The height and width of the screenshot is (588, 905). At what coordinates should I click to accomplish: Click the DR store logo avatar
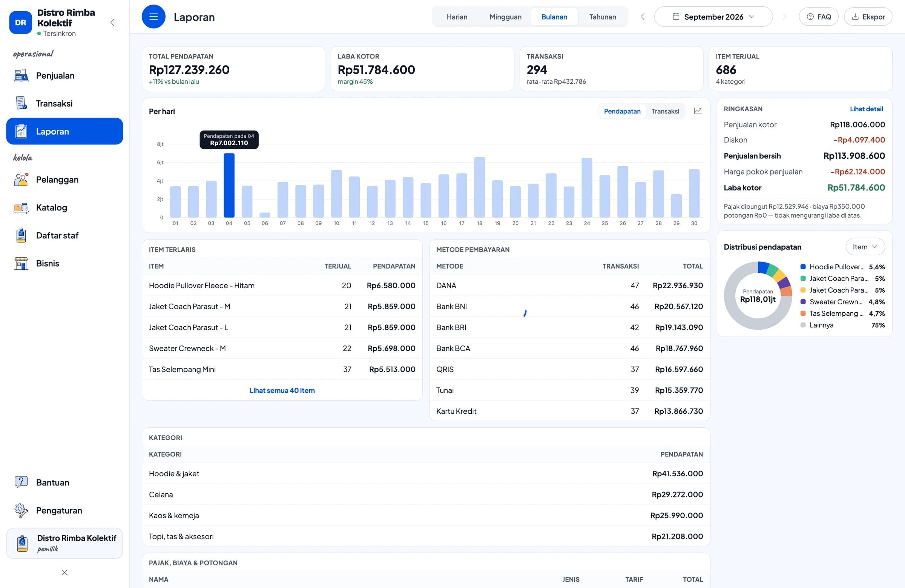click(20, 22)
